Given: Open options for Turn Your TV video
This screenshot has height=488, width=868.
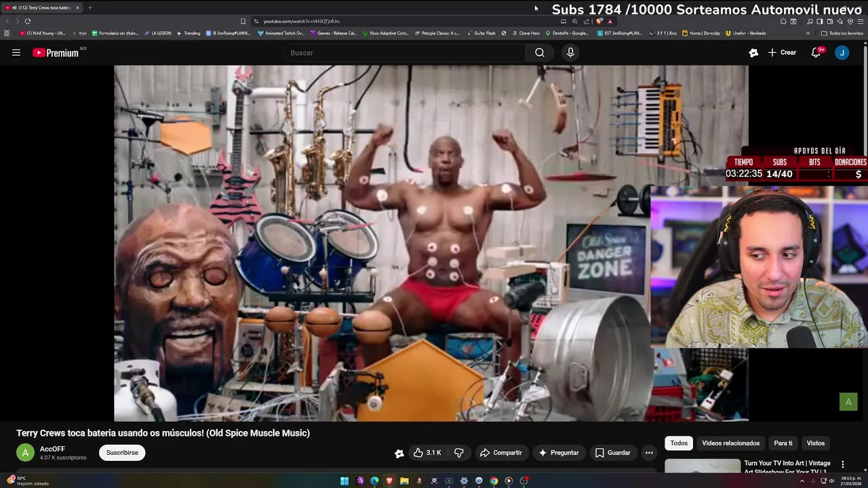Looking at the screenshot, I should point(843,464).
